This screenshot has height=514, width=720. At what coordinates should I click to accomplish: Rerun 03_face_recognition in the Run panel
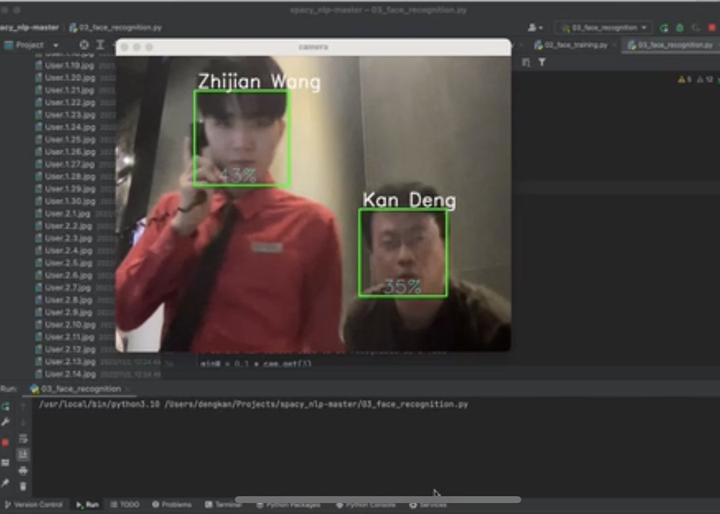[x=6, y=407]
